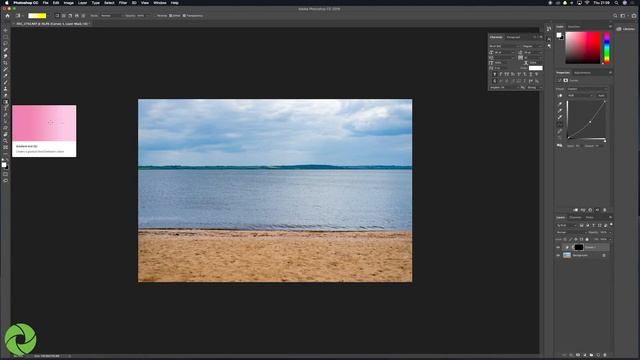The width and height of the screenshot is (640, 360).
Task: Open the language dropdown in Character panel
Action: 504,87
